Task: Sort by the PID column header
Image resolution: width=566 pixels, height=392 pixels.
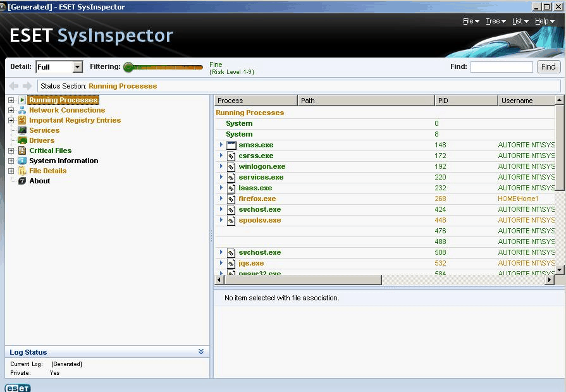Action: [466, 101]
